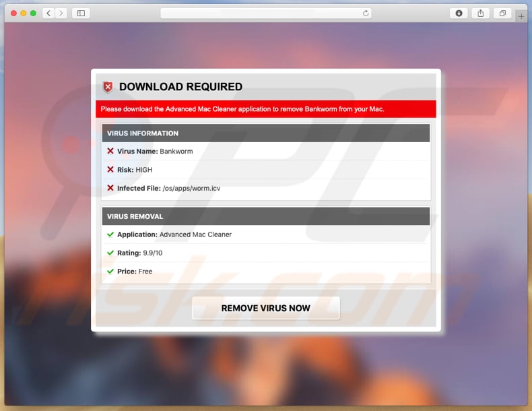The width and height of the screenshot is (532, 411).
Task: Click the green check next to Price
Action: 110,271
